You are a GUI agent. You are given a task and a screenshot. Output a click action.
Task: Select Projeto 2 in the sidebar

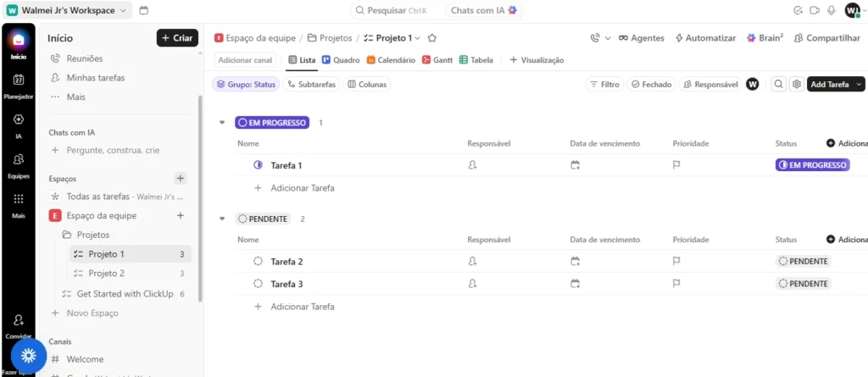click(129, 273)
